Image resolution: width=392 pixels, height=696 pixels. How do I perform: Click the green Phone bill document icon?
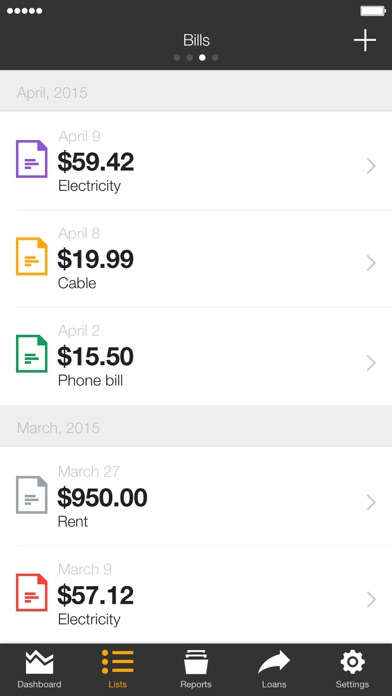[32, 354]
